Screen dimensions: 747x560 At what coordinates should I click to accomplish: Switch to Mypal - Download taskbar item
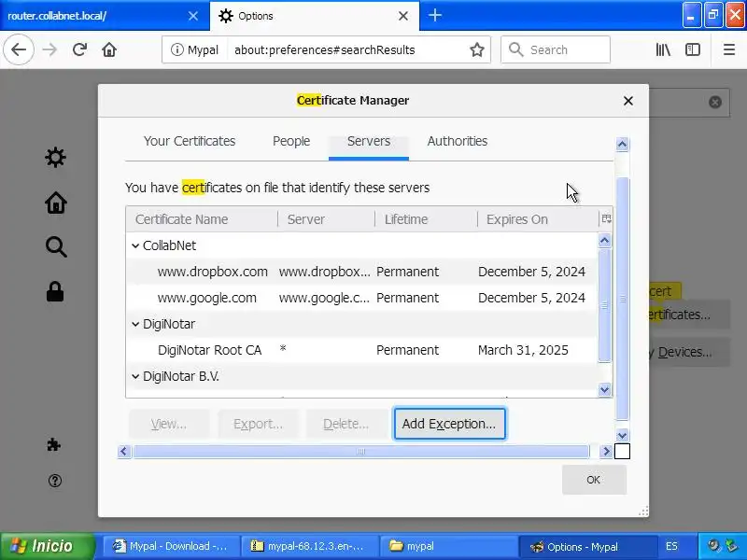click(171, 546)
